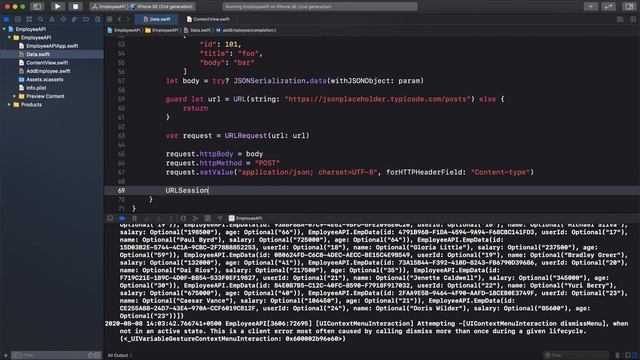Switch to the ContentView.swift editor tab
The image size is (640, 360).
(208, 19)
